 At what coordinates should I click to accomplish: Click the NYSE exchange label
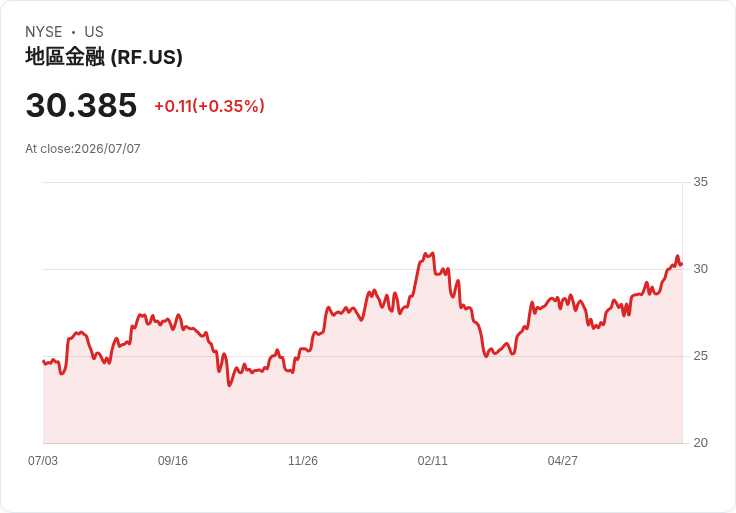coord(44,32)
